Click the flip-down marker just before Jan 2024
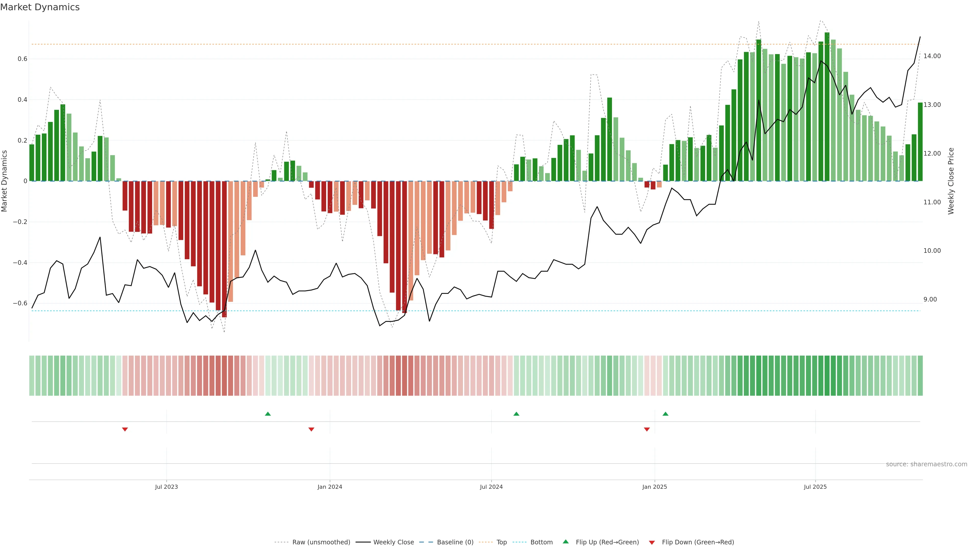Image resolution: width=980 pixels, height=551 pixels. coord(311,429)
